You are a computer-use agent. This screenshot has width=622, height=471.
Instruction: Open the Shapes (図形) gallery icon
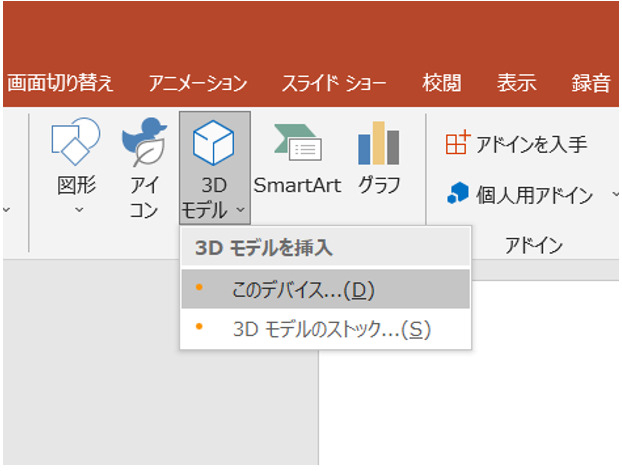75,145
